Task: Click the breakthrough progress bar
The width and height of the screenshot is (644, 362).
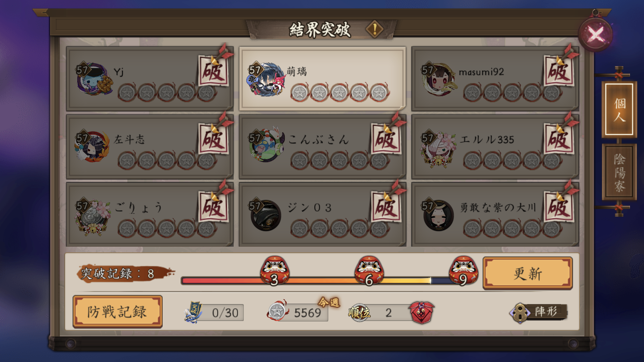Action: (321, 280)
